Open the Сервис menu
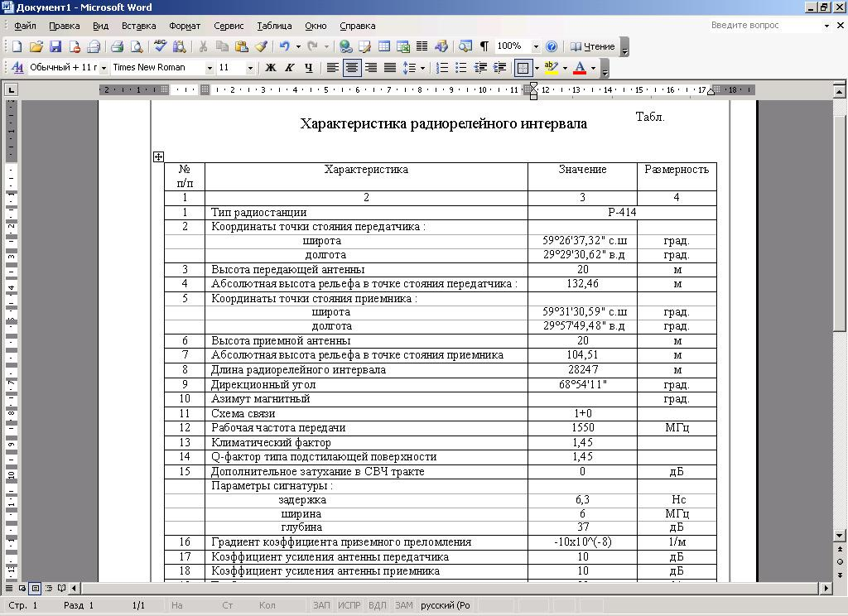This screenshot has width=848, height=616. 229,26
